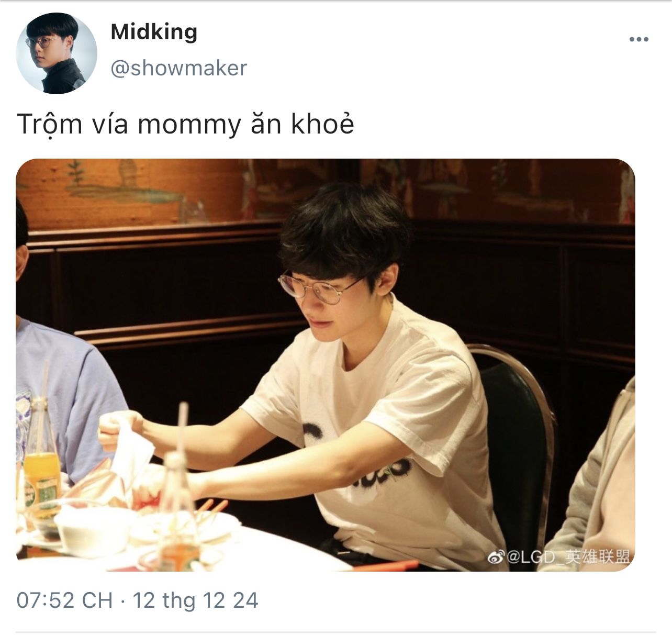Image resolution: width=672 pixels, height=635 pixels.
Task: Open the three-dot more options menu
Action: (639, 39)
